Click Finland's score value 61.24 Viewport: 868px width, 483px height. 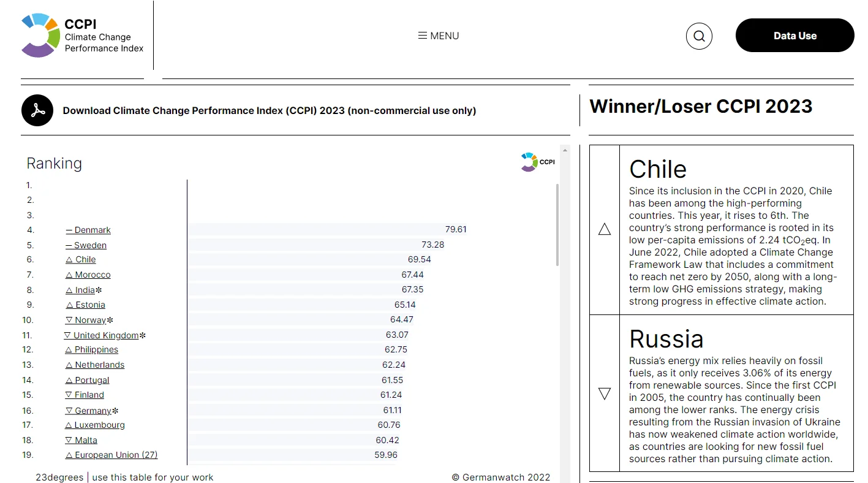pos(391,395)
